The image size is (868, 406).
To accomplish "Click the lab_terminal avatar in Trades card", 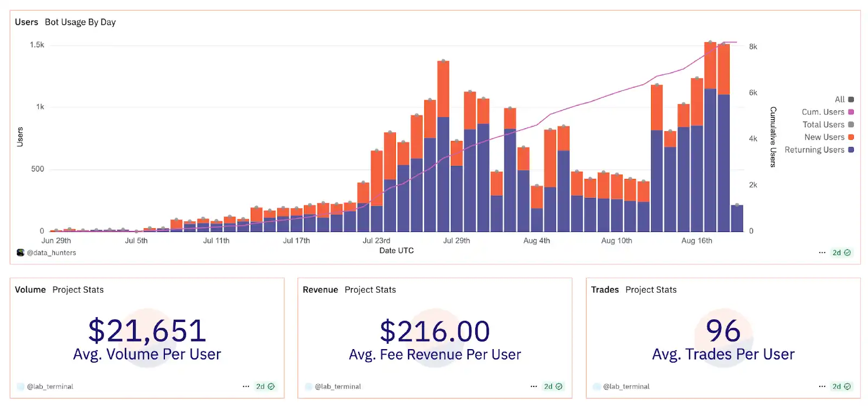I will click(597, 386).
